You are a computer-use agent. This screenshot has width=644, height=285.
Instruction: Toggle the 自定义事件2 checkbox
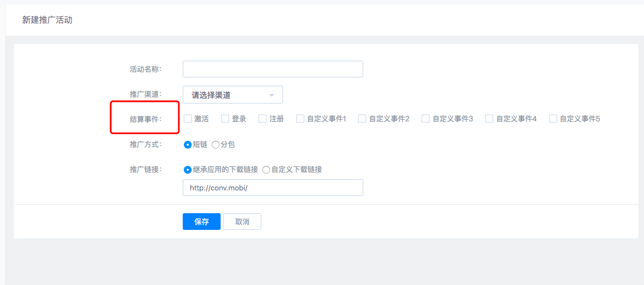[362, 119]
